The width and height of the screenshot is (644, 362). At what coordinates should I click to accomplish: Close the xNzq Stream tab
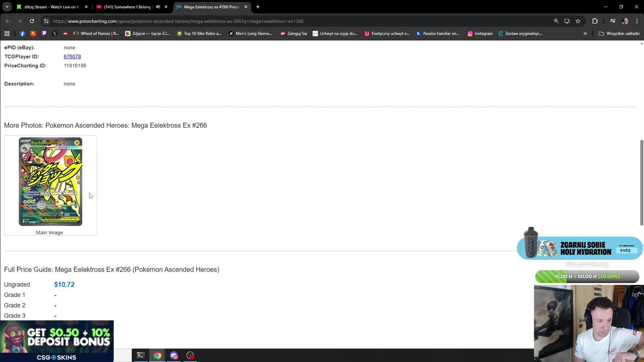[86, 7]
